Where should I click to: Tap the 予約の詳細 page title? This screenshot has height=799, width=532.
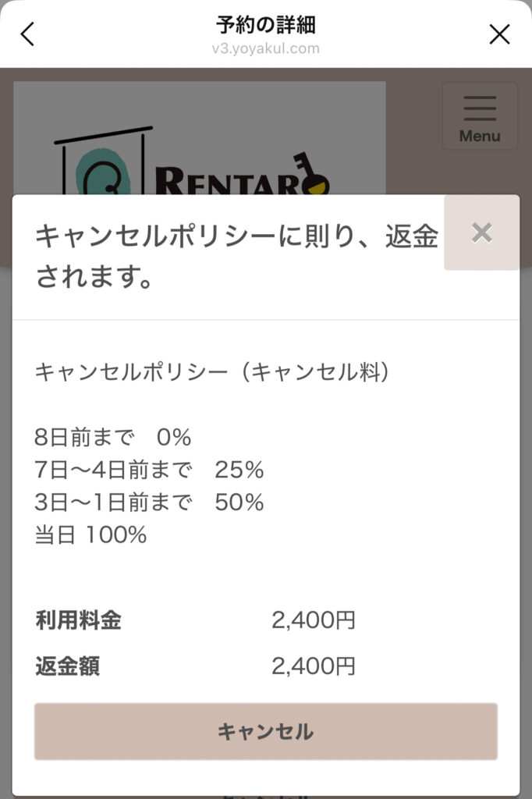coord(266,25)
